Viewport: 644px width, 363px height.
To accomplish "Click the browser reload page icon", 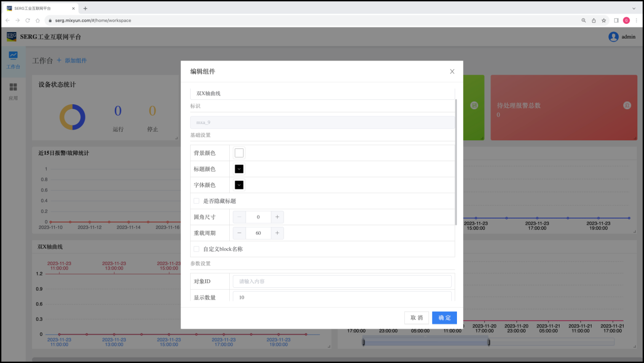I will [x=27, y=20].
